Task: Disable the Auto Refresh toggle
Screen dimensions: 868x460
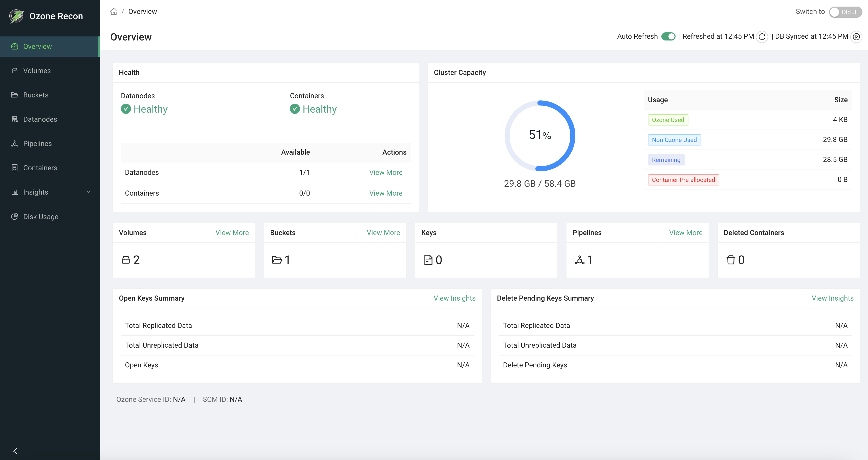Action: pyautogui.click(x=668, y=36)
